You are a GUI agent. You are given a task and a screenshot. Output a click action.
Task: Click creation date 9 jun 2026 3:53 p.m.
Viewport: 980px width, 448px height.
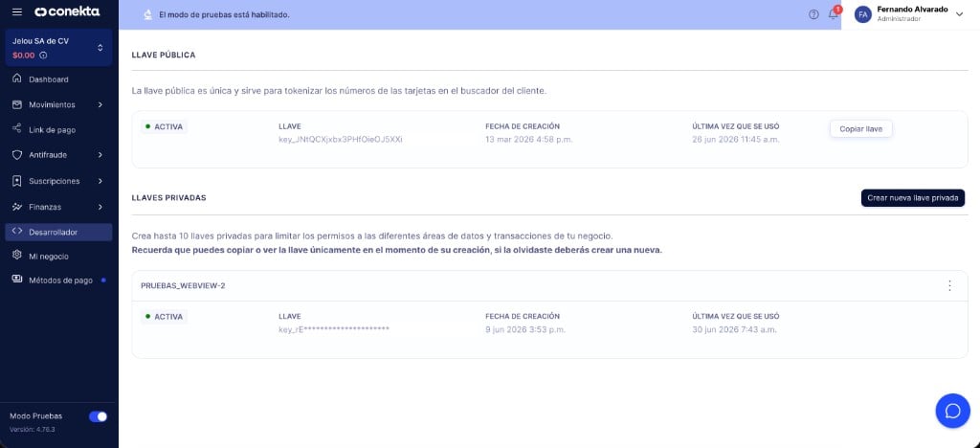(525, 329)
